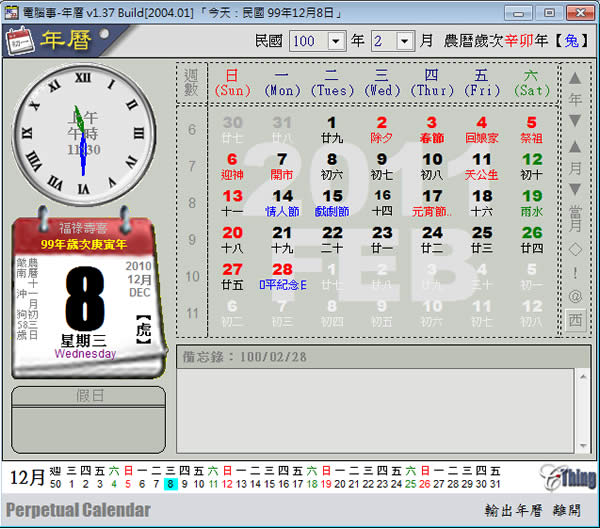The width and height of the screenshot is (600, 529).
Task: Click the memo text area
Action: 374,412
